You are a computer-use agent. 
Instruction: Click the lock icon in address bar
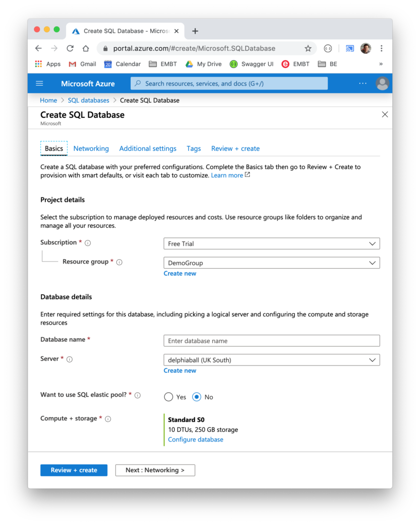[106, 49]
